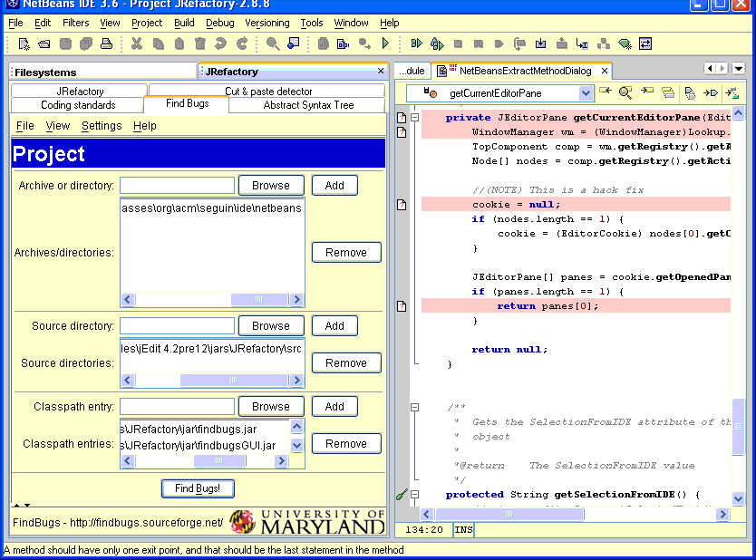
Task: Click Browse next to Archive or directory
Action: [x=271, y=186]
